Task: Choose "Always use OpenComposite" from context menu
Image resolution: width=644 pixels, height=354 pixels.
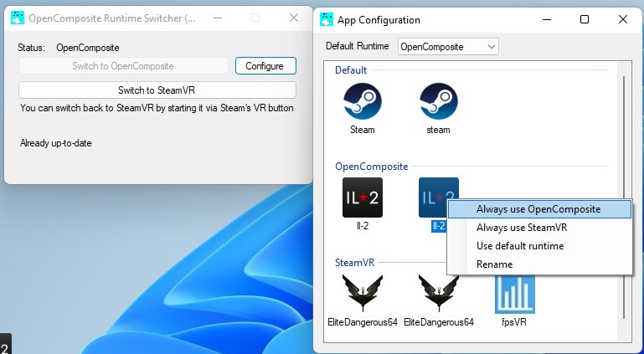Action: coord(539,209)
